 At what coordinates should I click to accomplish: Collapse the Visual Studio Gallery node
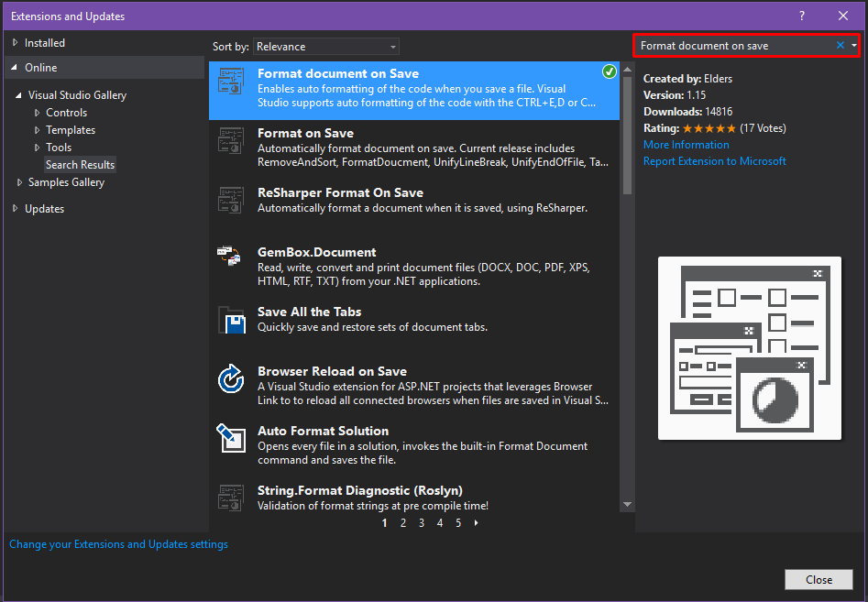(18, 95)
